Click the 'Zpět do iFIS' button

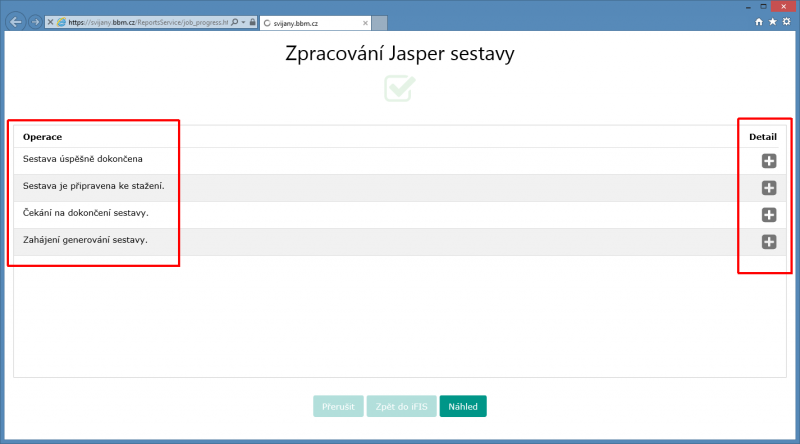click(x=402, y=406)
